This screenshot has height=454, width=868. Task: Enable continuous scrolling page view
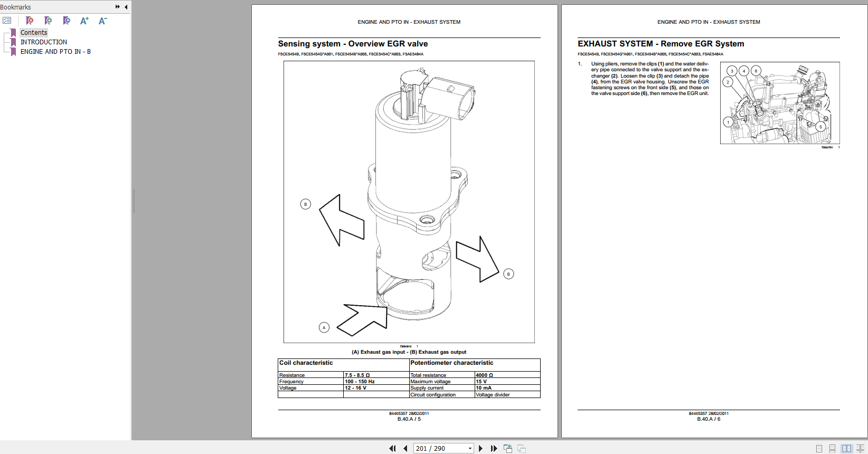833,448
